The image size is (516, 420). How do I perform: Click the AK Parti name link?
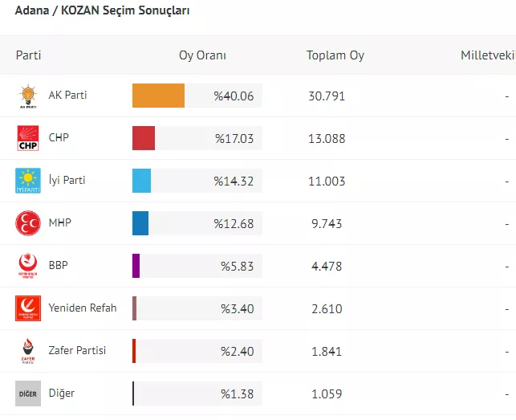(68, 96)
